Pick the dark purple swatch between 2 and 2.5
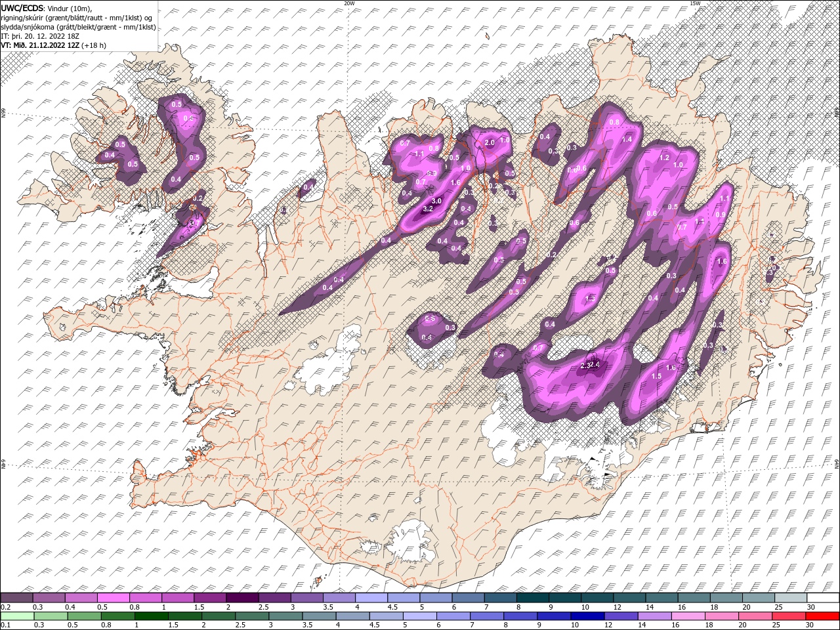The height and width of the screenshot is (630, 840). pyautogui.click(x=241, y=598)
